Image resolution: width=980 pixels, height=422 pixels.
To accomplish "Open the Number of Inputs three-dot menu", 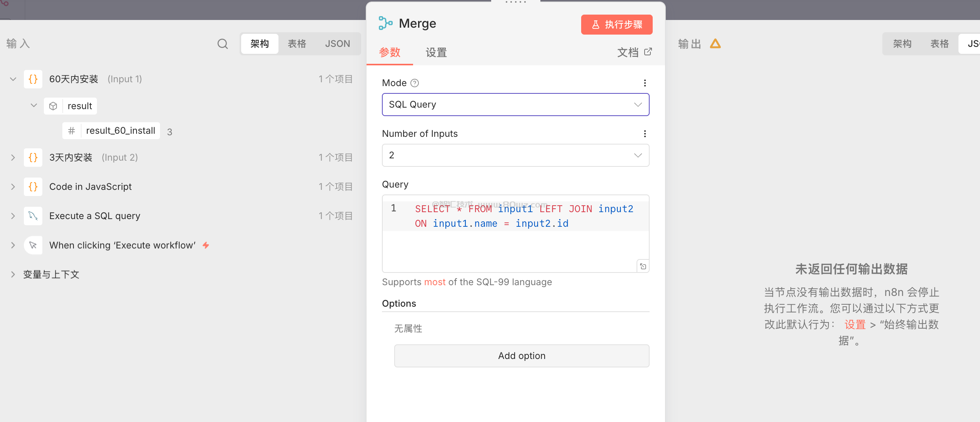I will [645, 134].
